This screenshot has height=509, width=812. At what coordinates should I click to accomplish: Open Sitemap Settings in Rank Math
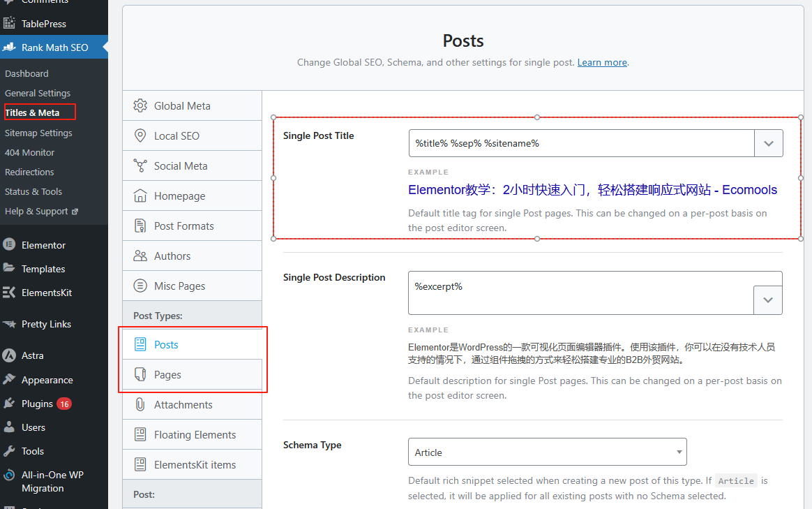click(38, 133)
